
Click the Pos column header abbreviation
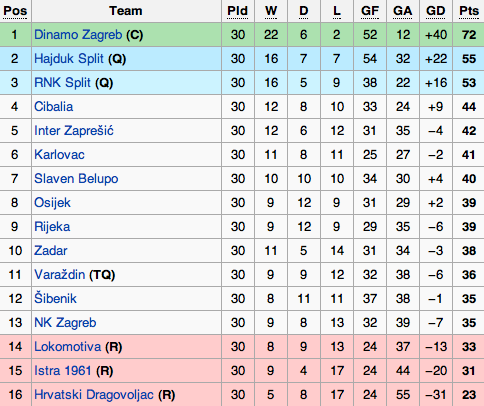tap(15, 11)
